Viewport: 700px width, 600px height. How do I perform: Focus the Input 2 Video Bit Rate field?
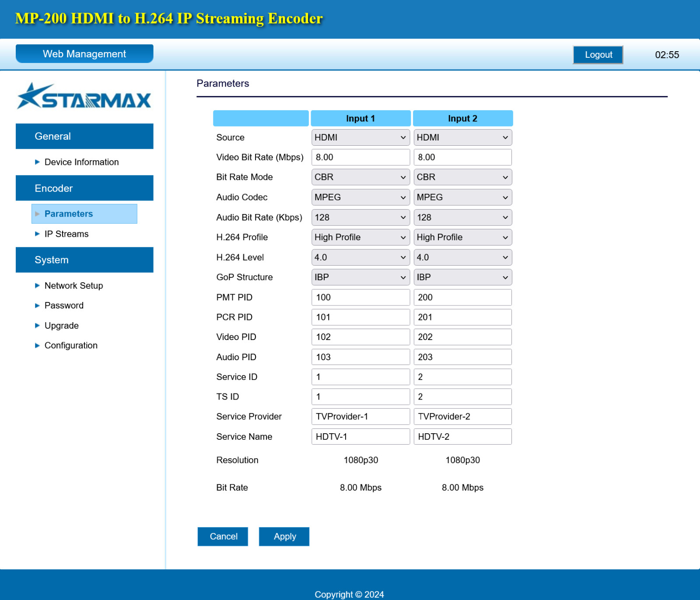[x=462, y=157]
